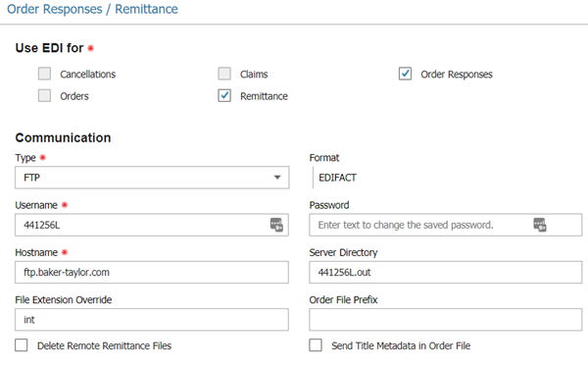Enable Delete Remote Remittance Files checkbox

[21, 344]
